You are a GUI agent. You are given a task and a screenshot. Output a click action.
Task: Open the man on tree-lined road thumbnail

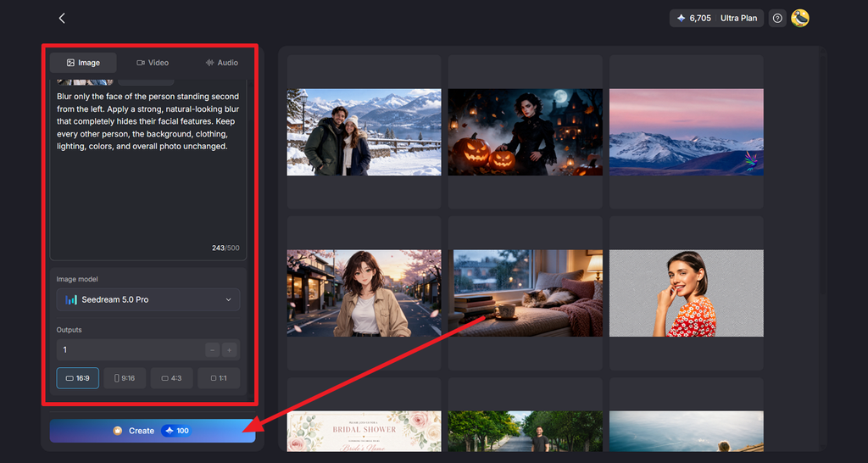coord(526,432)
